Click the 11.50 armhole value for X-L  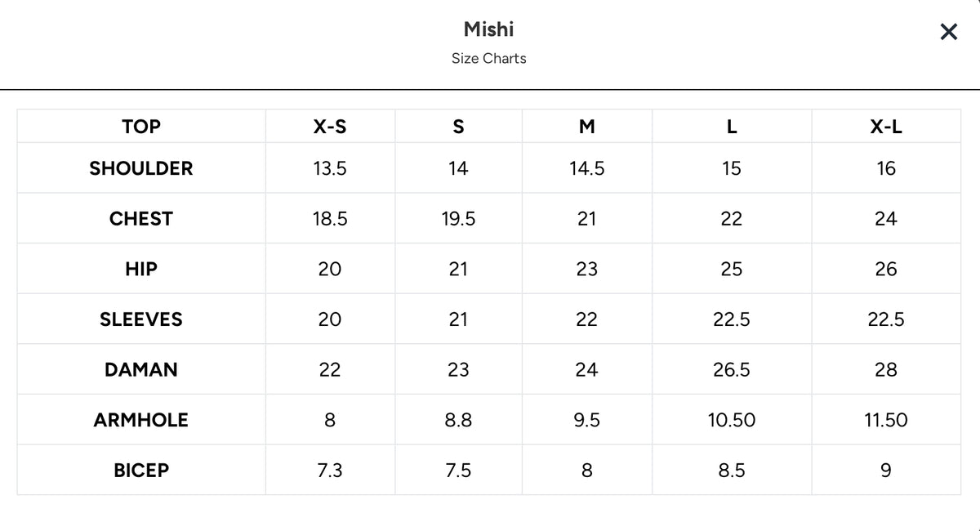coord(886,420)
